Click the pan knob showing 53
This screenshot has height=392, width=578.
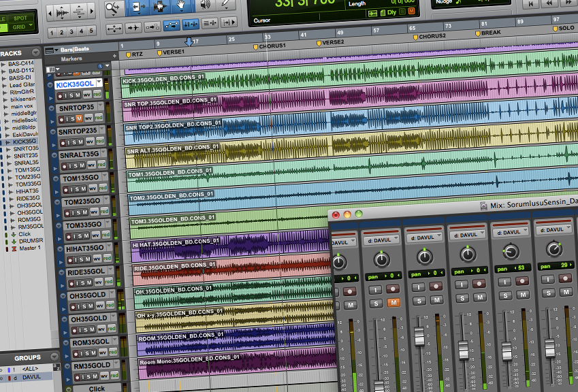511,252
